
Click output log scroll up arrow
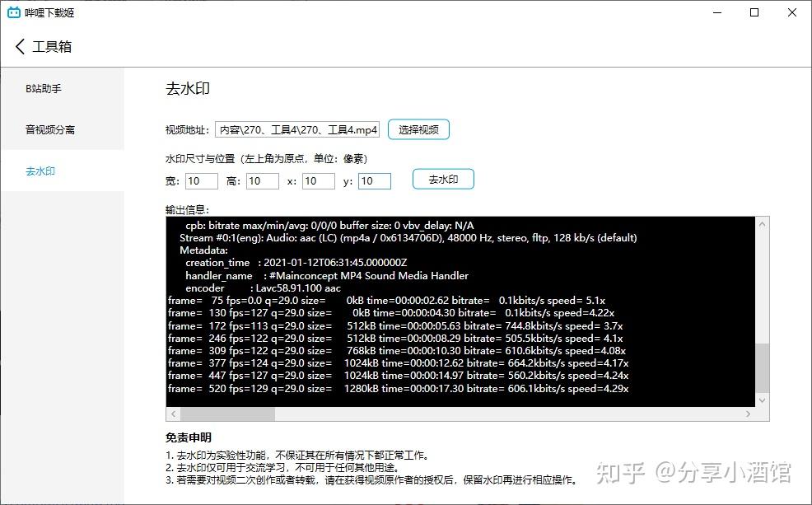(x=762, y=224)
